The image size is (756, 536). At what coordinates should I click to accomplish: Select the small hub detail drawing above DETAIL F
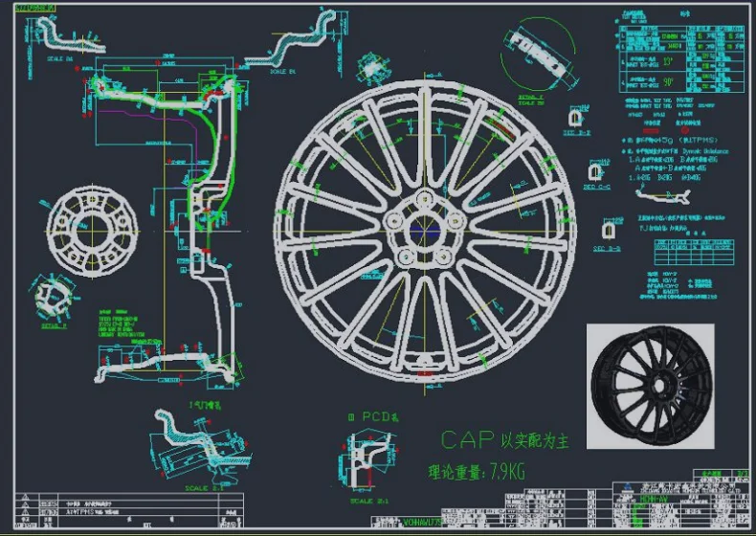click(53, 297)
